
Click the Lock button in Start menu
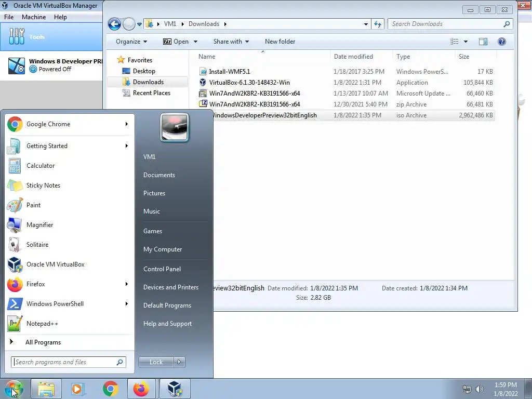156,362
